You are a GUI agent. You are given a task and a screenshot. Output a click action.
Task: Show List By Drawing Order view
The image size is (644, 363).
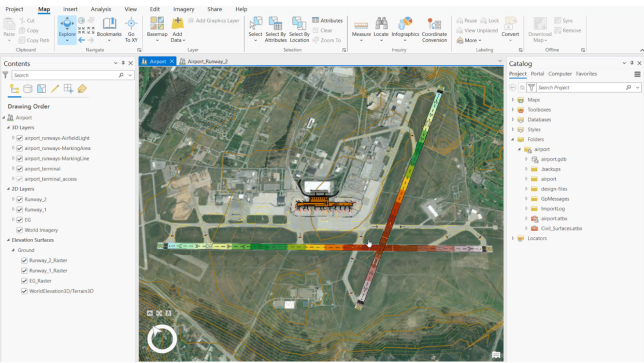click(14, 89)
